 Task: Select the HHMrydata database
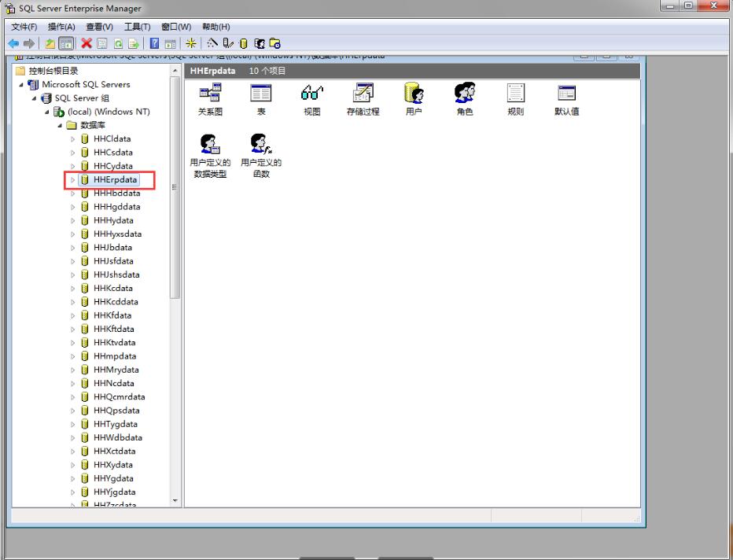116,370
